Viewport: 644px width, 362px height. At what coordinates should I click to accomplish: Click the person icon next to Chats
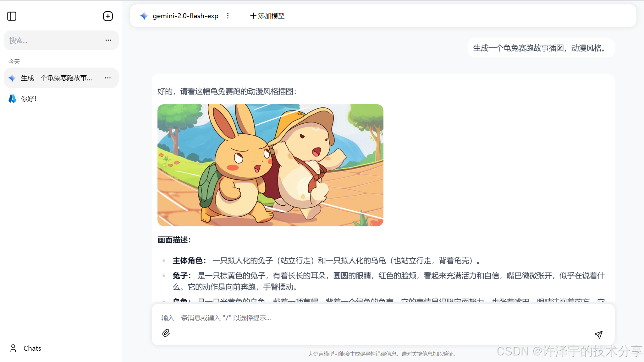tap(13, 348)
